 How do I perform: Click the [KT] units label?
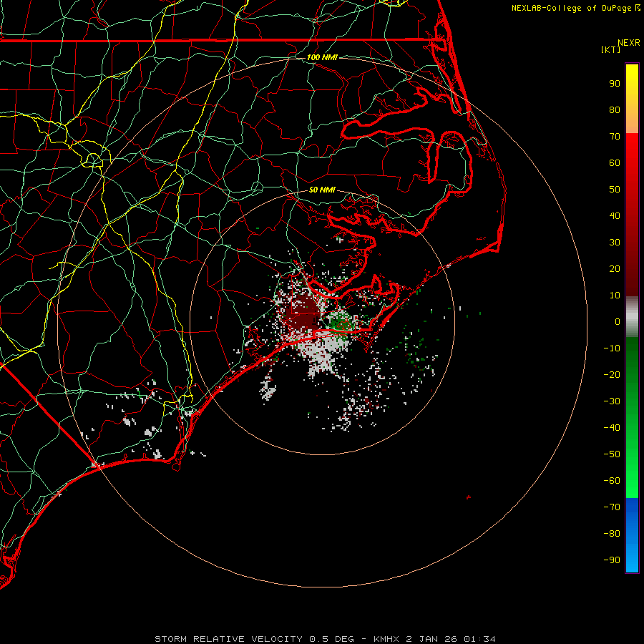(x=610, y=49)
